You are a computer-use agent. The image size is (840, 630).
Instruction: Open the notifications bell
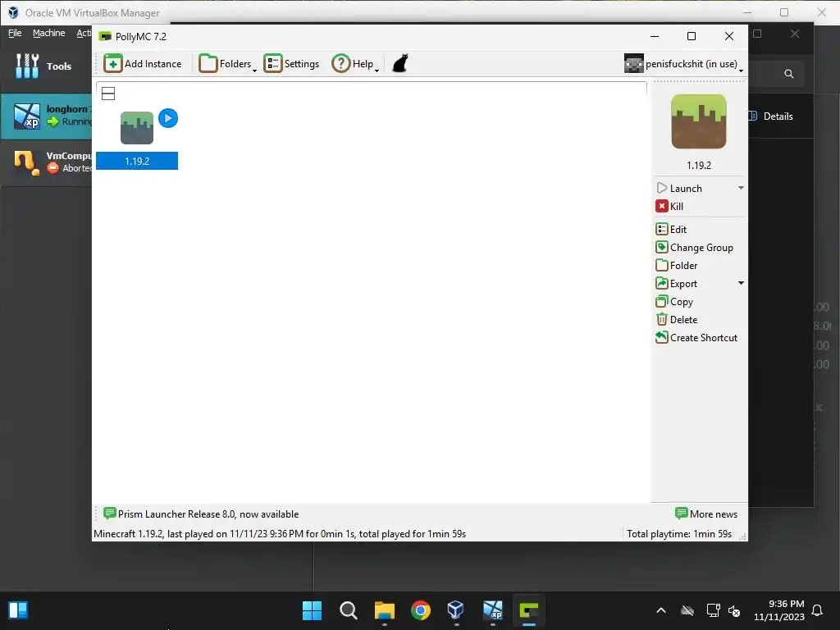(818, 610)
